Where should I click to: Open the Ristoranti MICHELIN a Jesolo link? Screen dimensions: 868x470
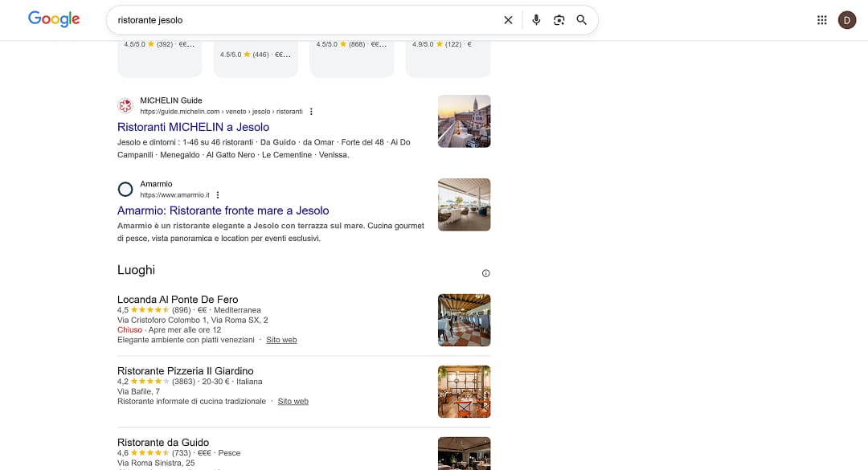tap(193, 127)
